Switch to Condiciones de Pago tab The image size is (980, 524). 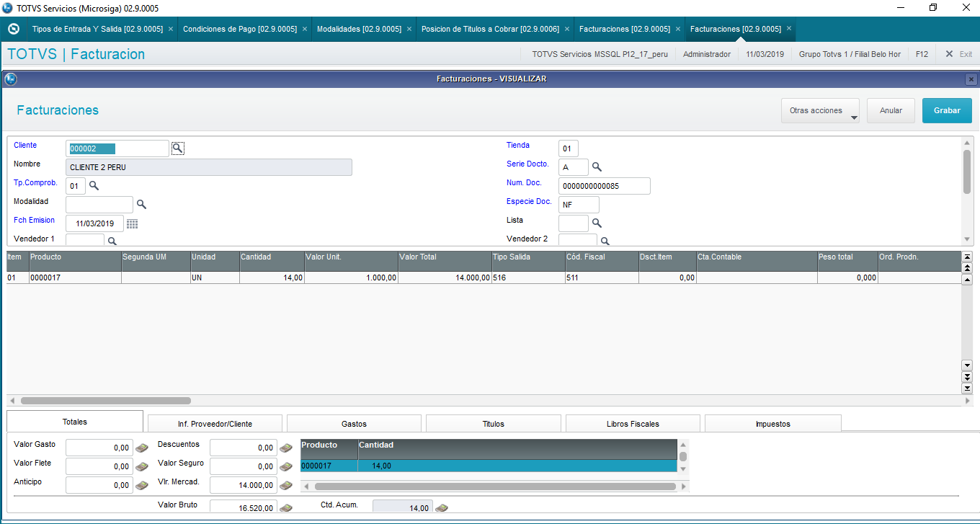(240, 29)
